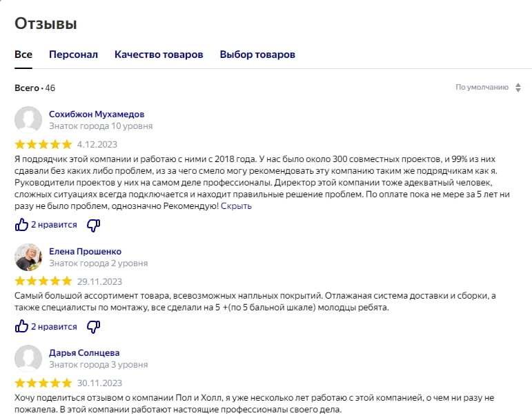Viewport: 532px width, 420px height.
Task: Click the star rating dated 29.11.2023
Action: coord(43,281)
